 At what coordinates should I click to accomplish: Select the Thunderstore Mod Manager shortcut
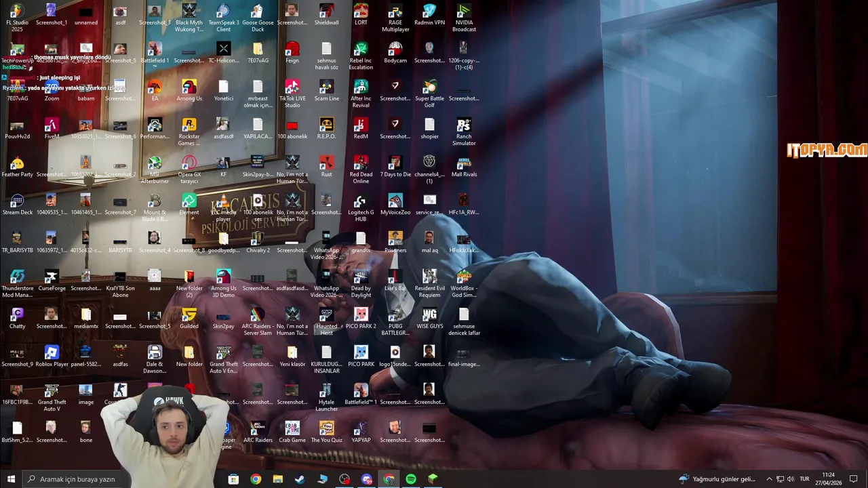coord(17,283)
